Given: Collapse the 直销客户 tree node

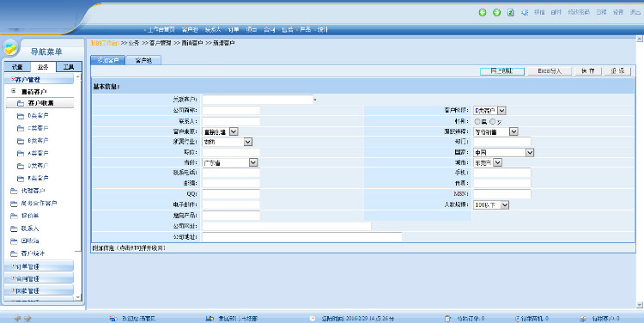Looking at the screenshot, I should [x=14, y=91].
